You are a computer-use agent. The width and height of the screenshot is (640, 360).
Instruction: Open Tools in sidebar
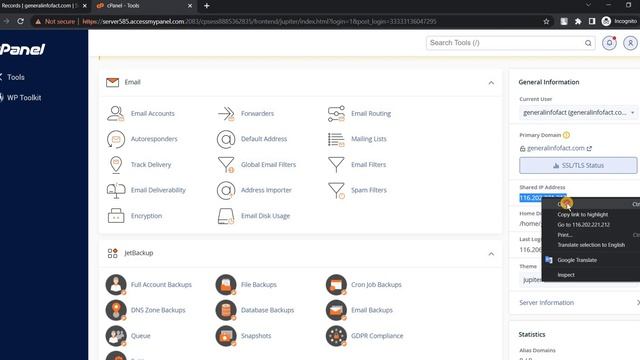16,77
